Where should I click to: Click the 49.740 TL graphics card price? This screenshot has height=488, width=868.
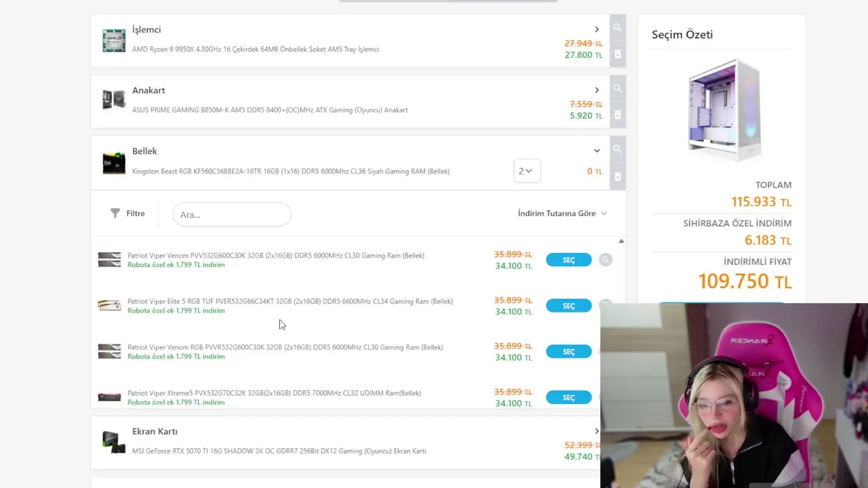(x=582, y=457)
